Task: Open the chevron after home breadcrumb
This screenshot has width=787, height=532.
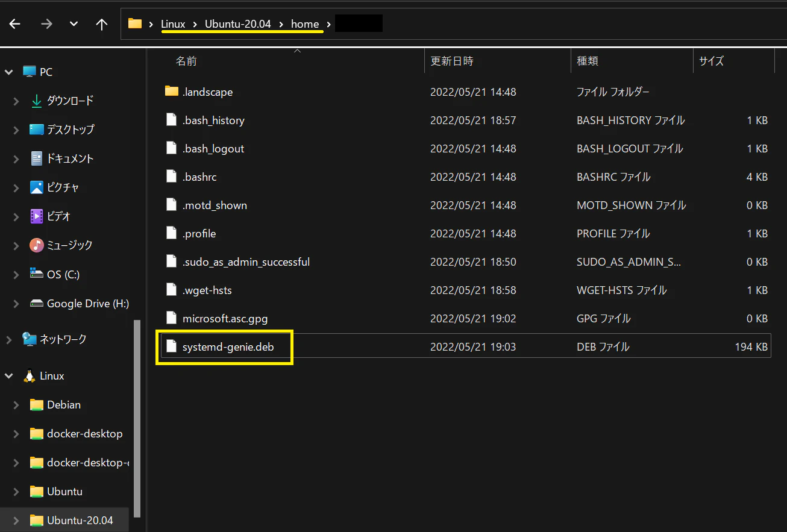Action: click(329, 24)
